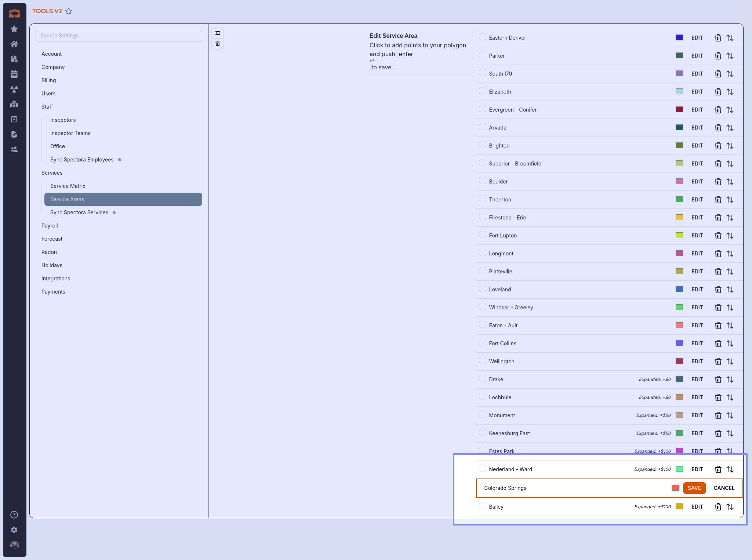Viewport: 752px width, 560px height.
Task: Delete the Fort Collins service area
Action: click(x=718, y=343)
